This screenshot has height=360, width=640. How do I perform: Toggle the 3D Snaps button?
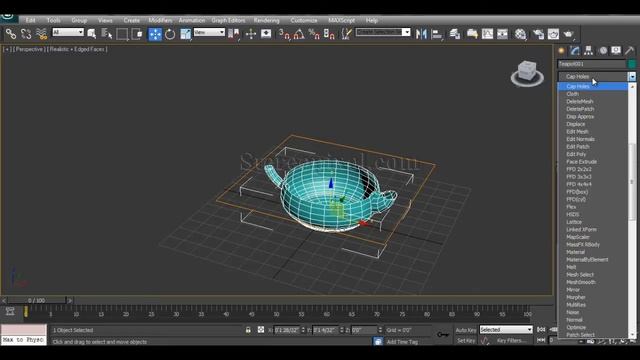[x=284, y=34]
